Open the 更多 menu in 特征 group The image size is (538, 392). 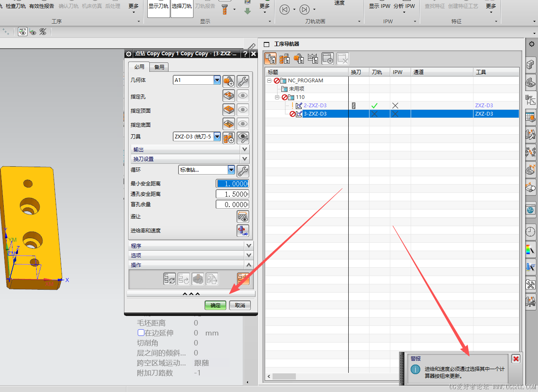pyautogui.click(x=491, y=7)
